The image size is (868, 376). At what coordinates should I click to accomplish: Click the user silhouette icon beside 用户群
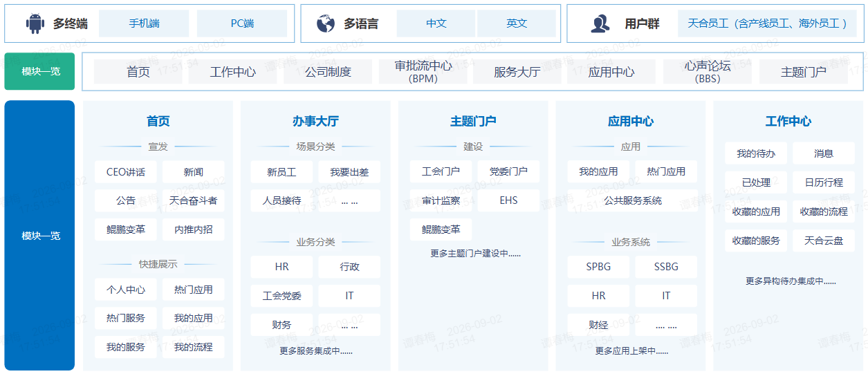600,23
